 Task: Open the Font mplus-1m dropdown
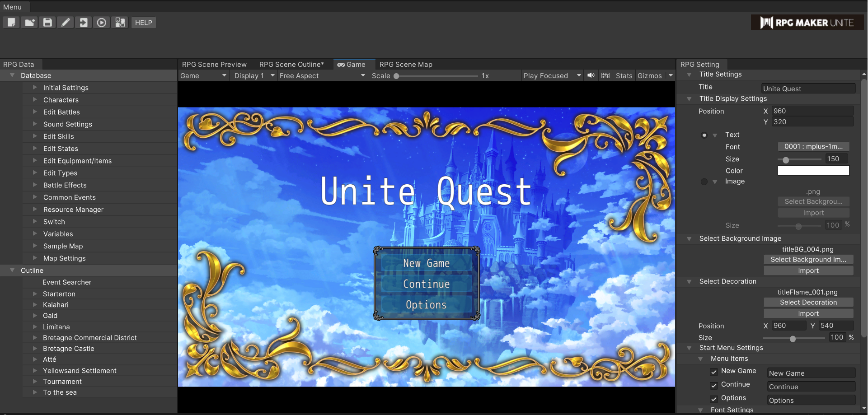813,147
